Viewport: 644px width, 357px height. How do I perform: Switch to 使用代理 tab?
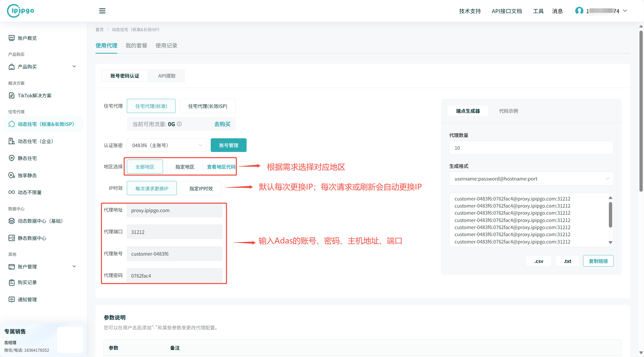click(106, 46)
